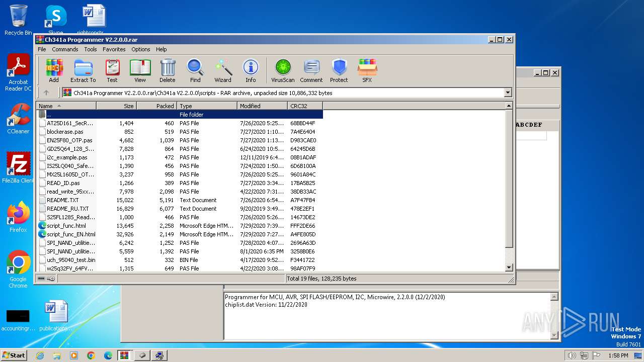644x362 pixels.
Task: Select the AT25D161_SecR... file row
Action: 180,123
